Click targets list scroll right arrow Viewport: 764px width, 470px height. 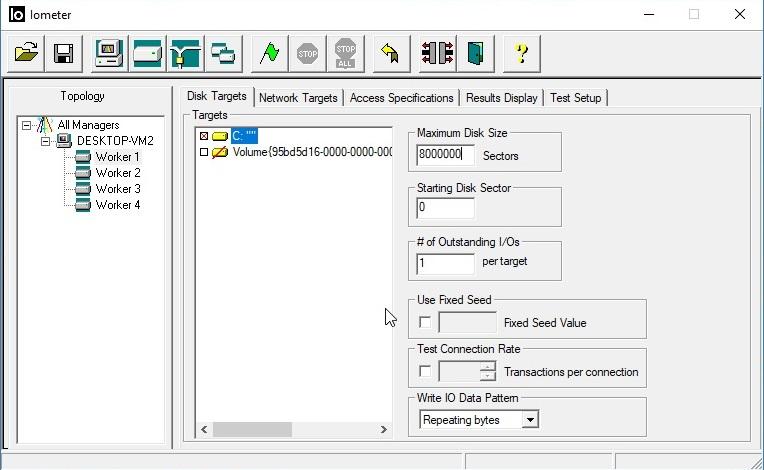[x=383, y=430]
